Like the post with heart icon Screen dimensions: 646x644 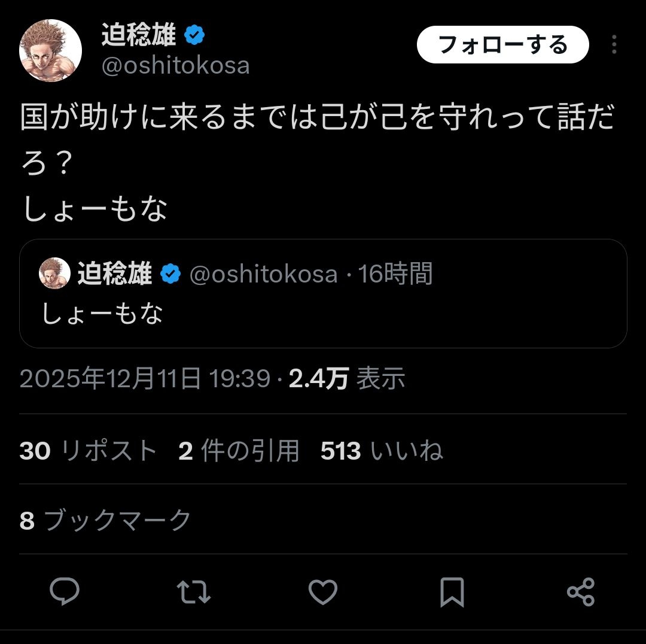point(323,592)
